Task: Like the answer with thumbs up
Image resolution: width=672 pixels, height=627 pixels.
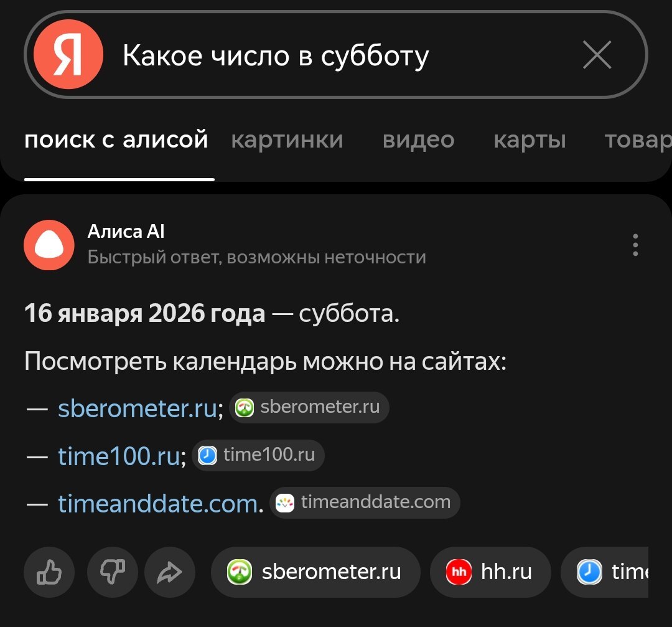Action: coord(49,572)
